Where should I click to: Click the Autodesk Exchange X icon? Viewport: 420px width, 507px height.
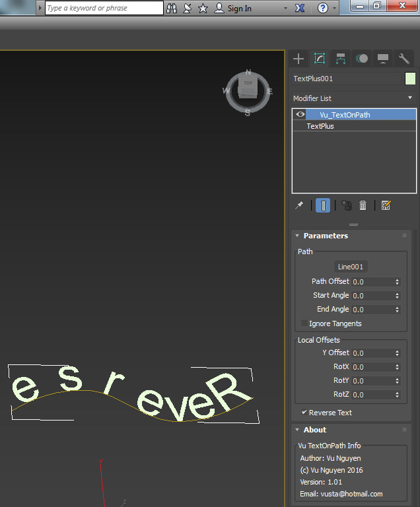pyautogui.click(x=300, y=8)
